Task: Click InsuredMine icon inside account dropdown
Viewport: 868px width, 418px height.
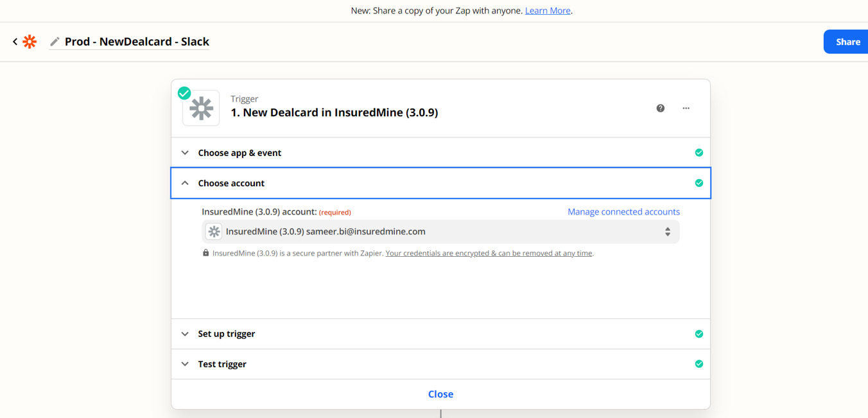Action: point(214,232)
